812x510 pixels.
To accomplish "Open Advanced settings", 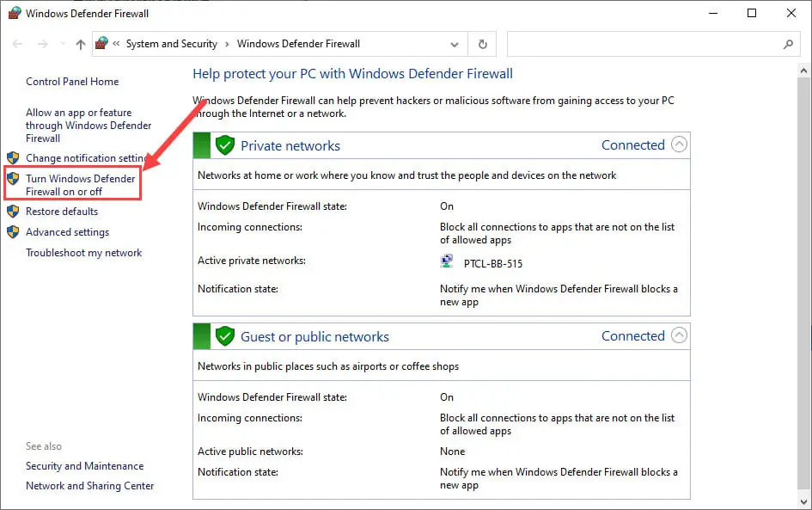I will pyautogui.click(x=67, y=232).
